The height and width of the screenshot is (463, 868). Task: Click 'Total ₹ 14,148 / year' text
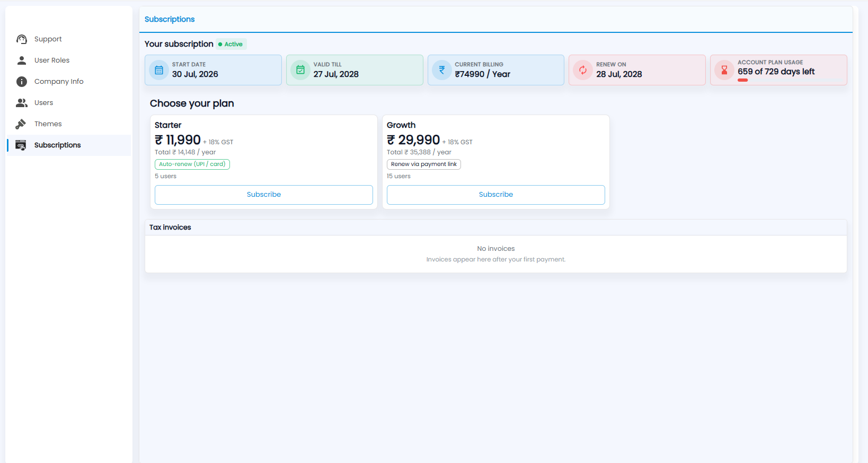185,152
